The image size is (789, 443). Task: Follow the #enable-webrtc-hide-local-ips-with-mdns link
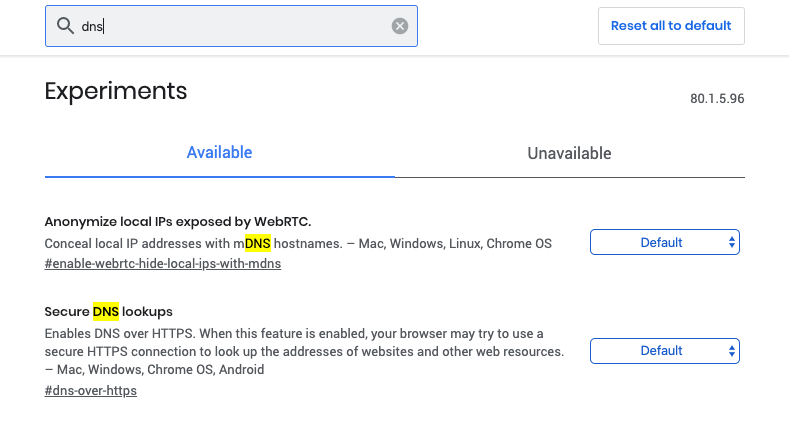click(x=163, y=264)
